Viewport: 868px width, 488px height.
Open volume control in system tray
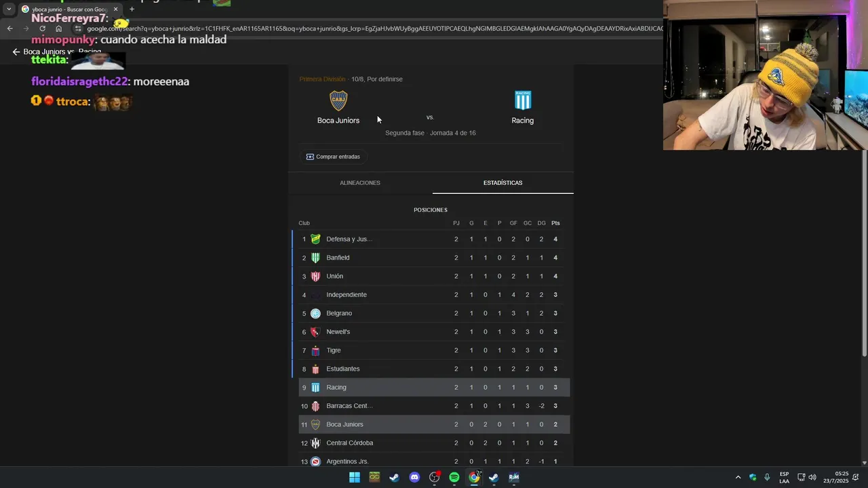(812, 477)
